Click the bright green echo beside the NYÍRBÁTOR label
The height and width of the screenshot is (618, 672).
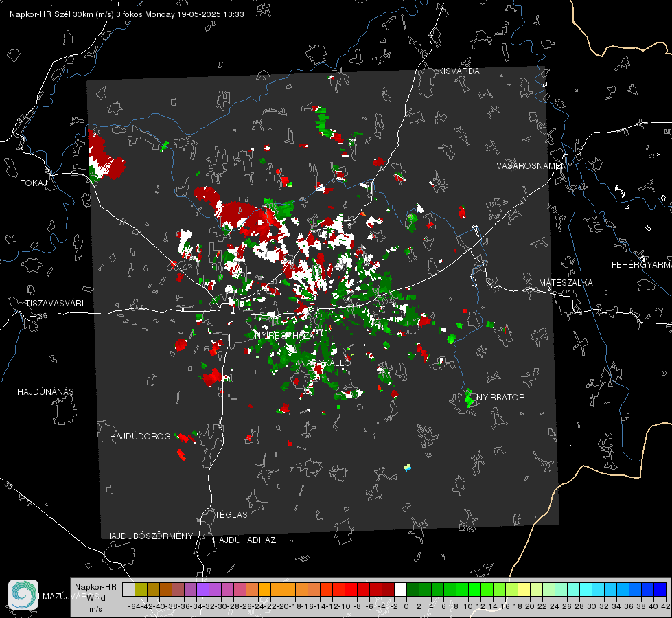tap(470, 398)
